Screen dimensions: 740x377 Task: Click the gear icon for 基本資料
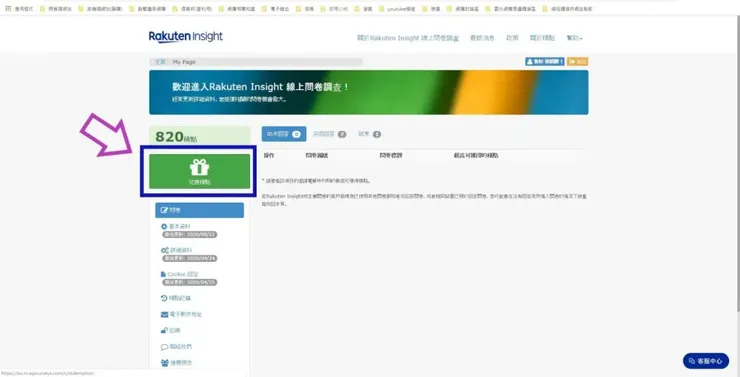pyautogui.click(x=164, y=226)
